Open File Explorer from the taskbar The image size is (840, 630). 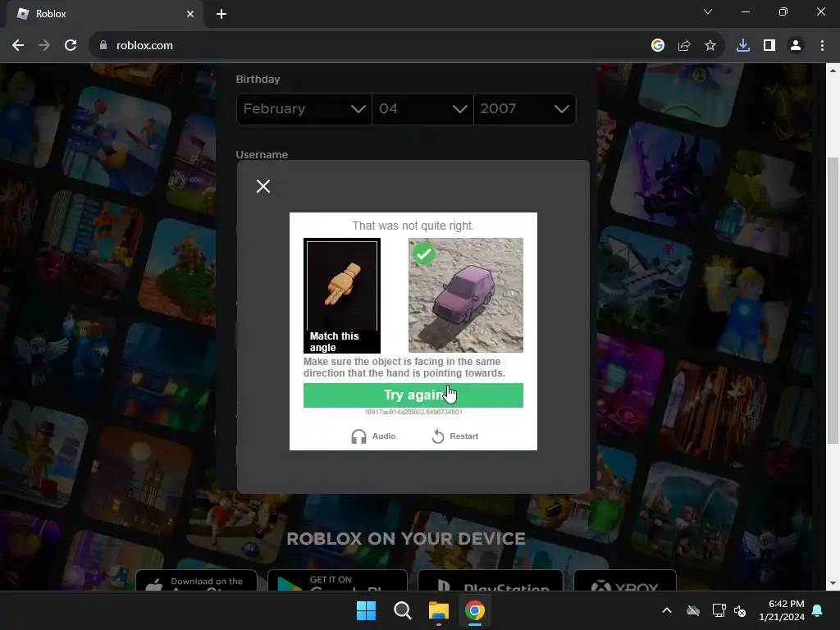pos(438,610)
